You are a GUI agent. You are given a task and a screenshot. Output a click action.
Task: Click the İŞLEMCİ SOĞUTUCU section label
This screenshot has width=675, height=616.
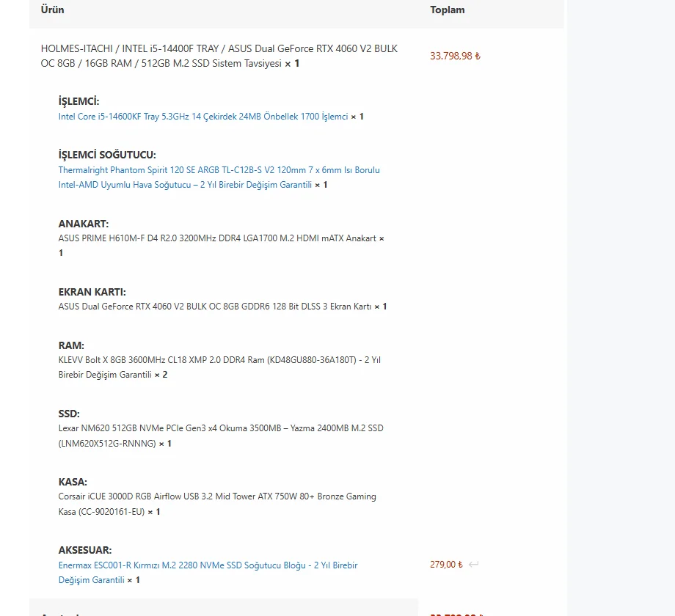pos(107,155)
